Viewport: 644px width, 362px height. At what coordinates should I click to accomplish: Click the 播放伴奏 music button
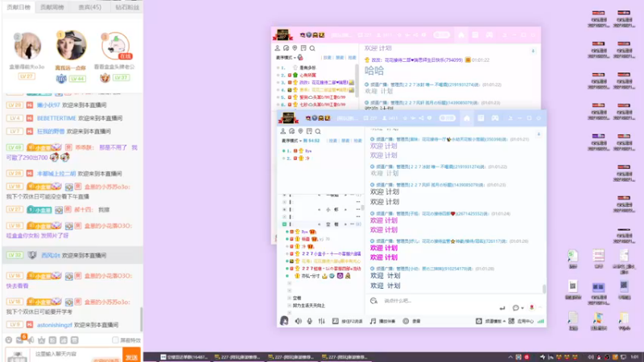click(x=382, y=321)
